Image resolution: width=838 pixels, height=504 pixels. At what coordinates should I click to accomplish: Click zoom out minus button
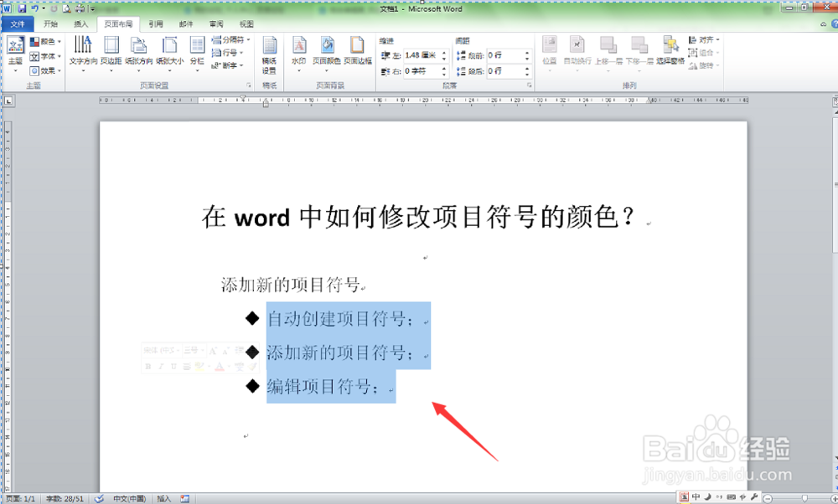(768, 499)
